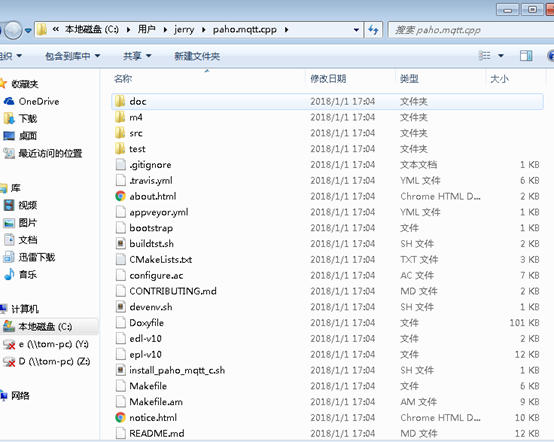Go to 用户 in the breadcrumb path
This screenshot has width=554, height=442.
point(147,30)
